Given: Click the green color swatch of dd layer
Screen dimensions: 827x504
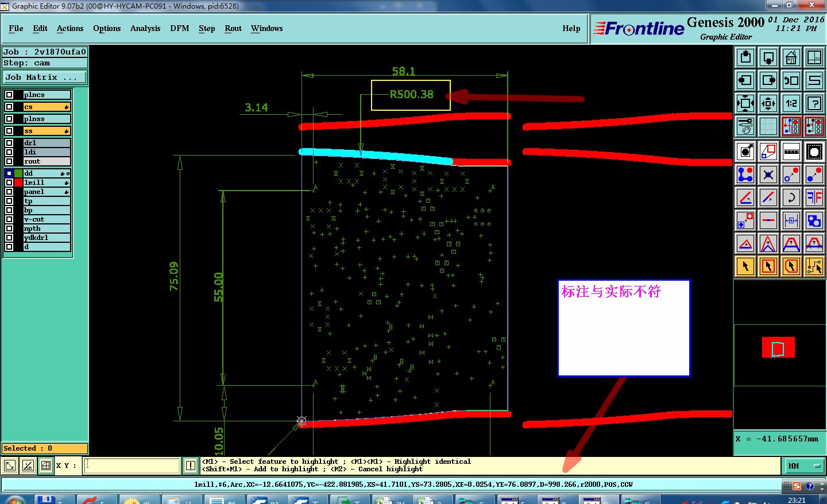Looking at the screenshot, I should coord(18,173).
